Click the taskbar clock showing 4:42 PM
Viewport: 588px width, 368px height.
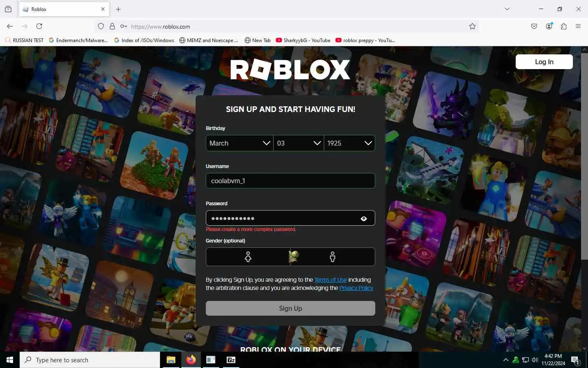[553, 360]
